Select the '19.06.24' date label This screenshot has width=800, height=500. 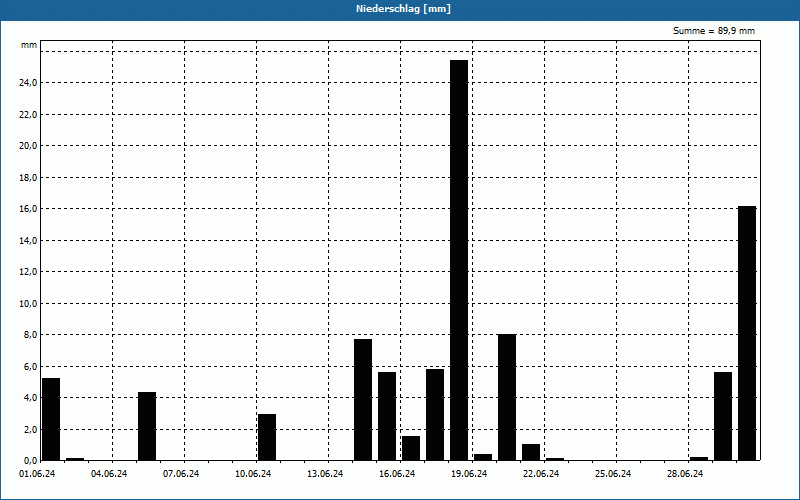coord(469,474)
